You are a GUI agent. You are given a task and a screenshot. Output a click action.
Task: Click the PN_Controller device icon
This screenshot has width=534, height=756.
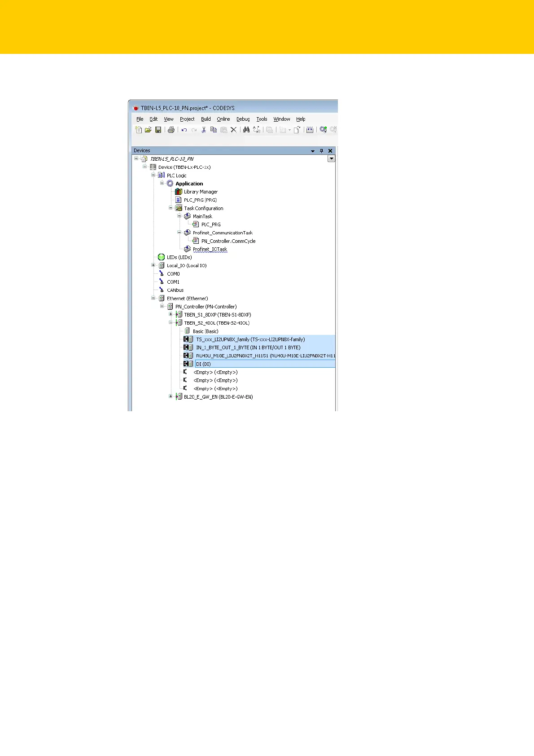(170, 307)
